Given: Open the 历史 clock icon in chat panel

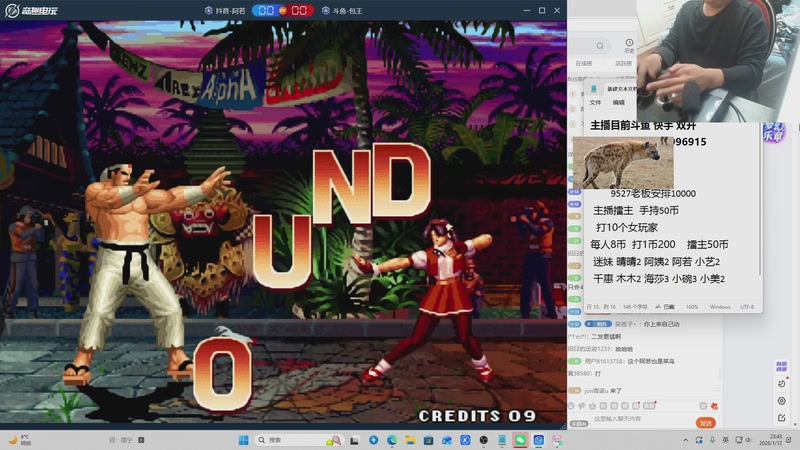Looking at the screenshot, I should tap(629, 45).
